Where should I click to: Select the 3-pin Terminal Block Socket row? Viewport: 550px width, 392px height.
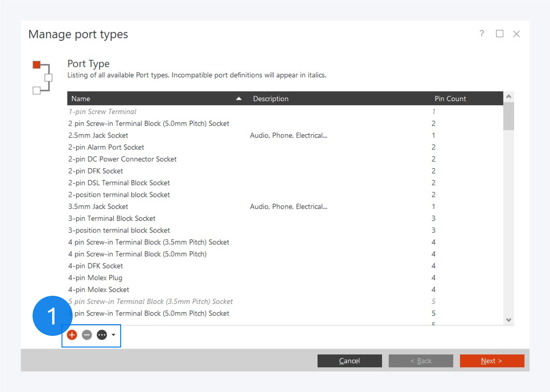click(112, 218)
